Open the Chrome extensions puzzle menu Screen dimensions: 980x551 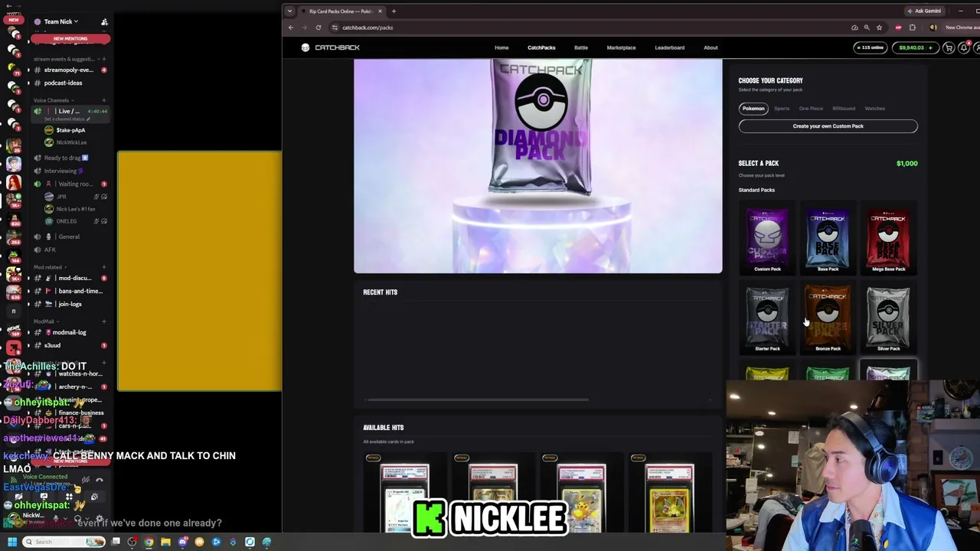(913, 28)
